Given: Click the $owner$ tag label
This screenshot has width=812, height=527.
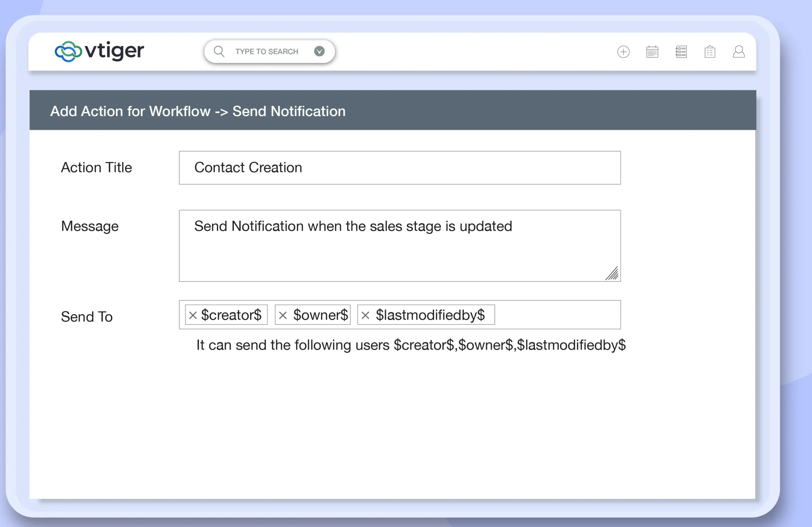Looking at the screenshot, I should [x=320, y=315].
